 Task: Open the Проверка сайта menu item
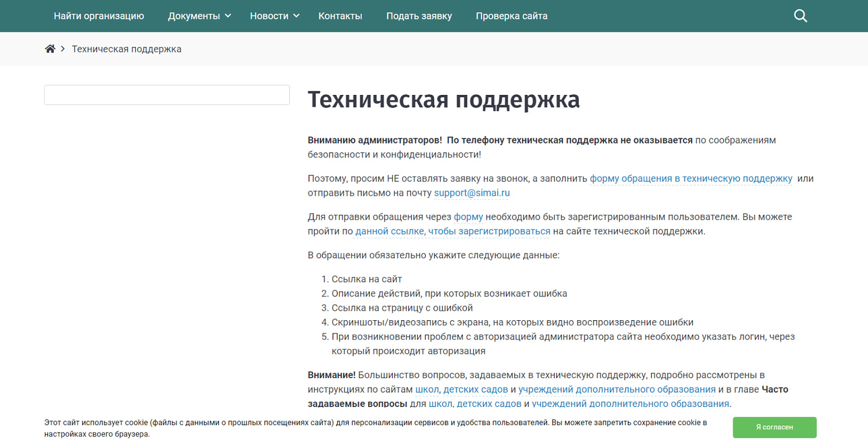pyautogui.click(x=512, y=16)
